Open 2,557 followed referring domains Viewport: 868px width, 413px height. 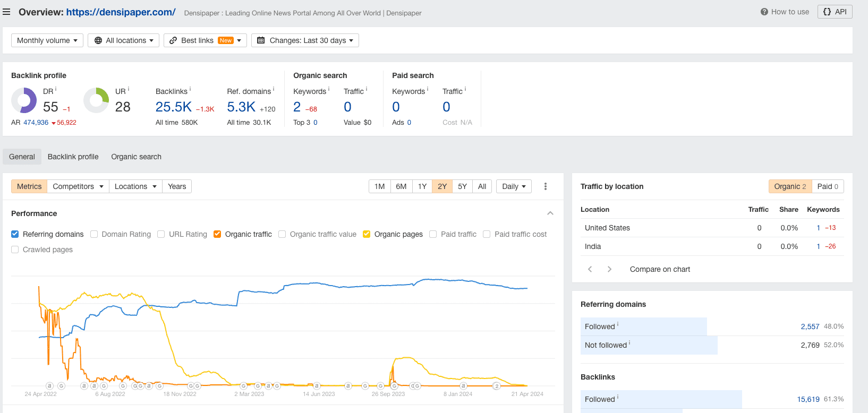[810, 326]
